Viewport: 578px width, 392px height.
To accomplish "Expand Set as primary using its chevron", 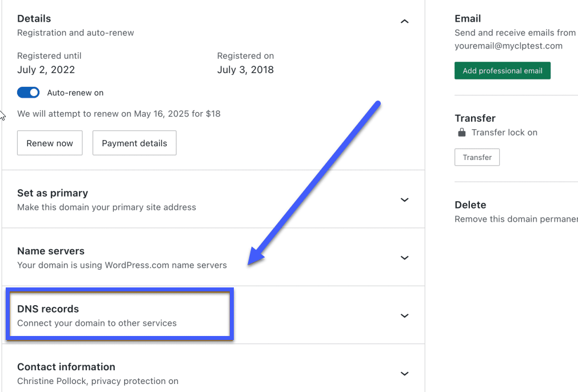I will coord(405,200).
